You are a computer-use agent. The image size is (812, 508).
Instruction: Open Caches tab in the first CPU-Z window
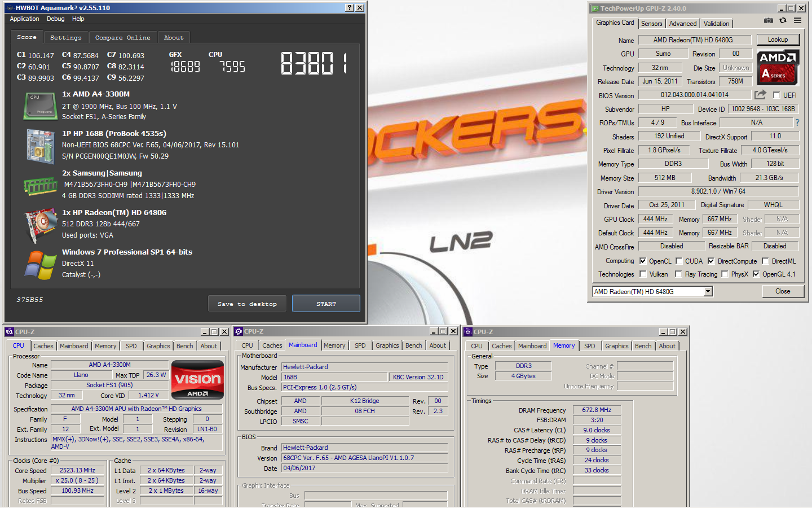click(43, 346)
